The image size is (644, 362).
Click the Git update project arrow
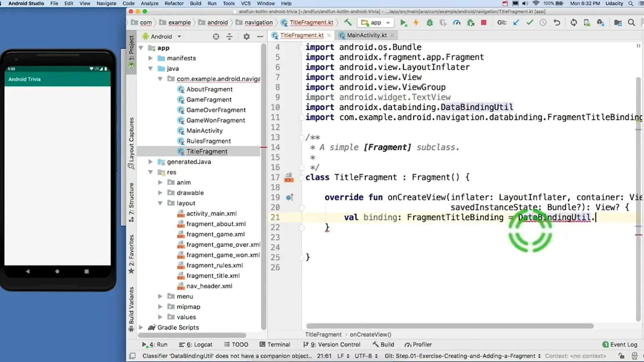pos(516,22)
